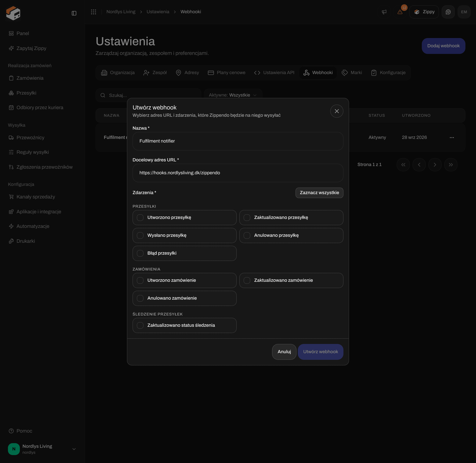Open row actions menu for Fulfilment webhook
This screenshot has height=463, width=476.
point(452,137)
